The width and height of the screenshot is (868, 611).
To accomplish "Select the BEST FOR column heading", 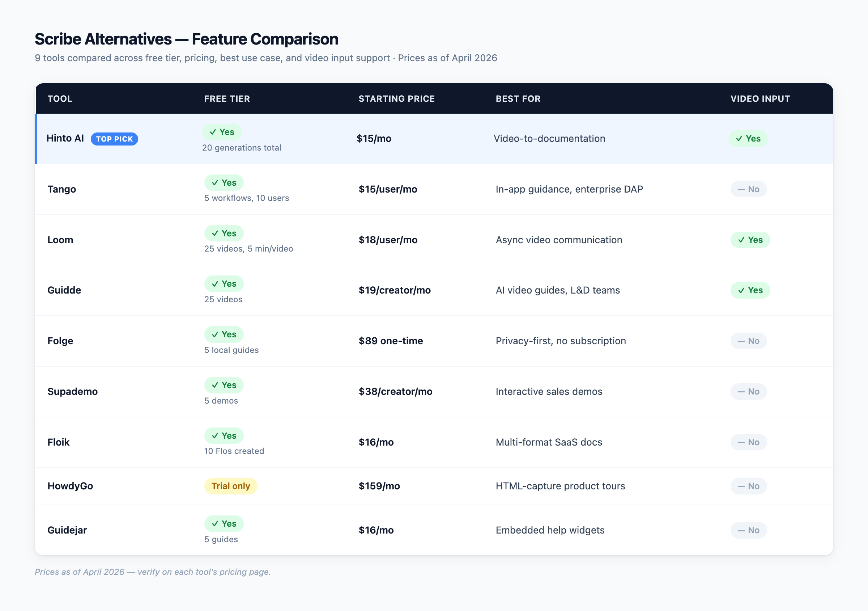I will [518, 99].
